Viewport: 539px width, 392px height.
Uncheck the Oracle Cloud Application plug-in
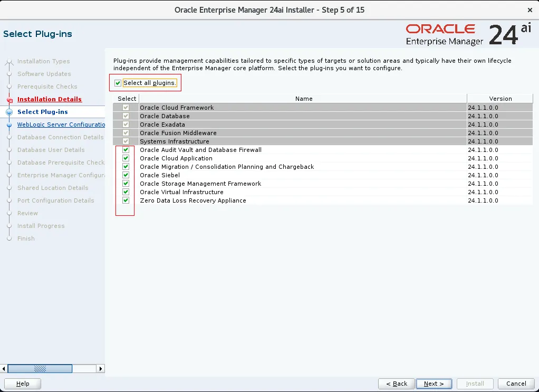coord(125,158)
